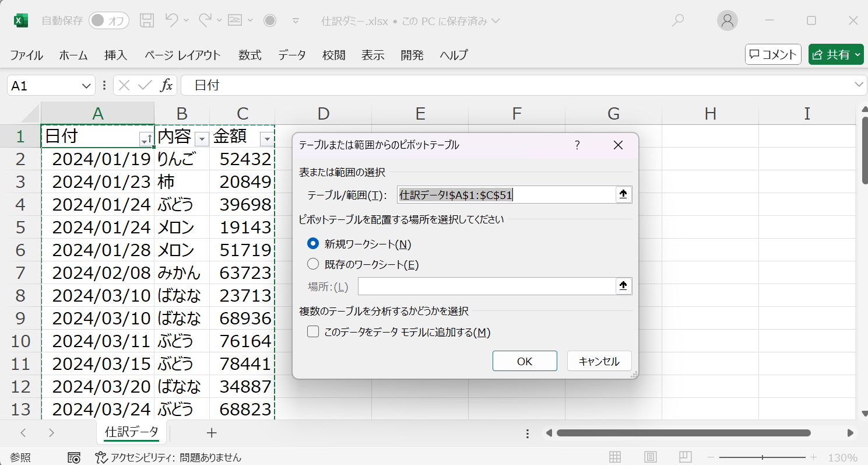Click the Redo icon
The height and width of the screenshot is (465, 868).
(x=205, y=20)
